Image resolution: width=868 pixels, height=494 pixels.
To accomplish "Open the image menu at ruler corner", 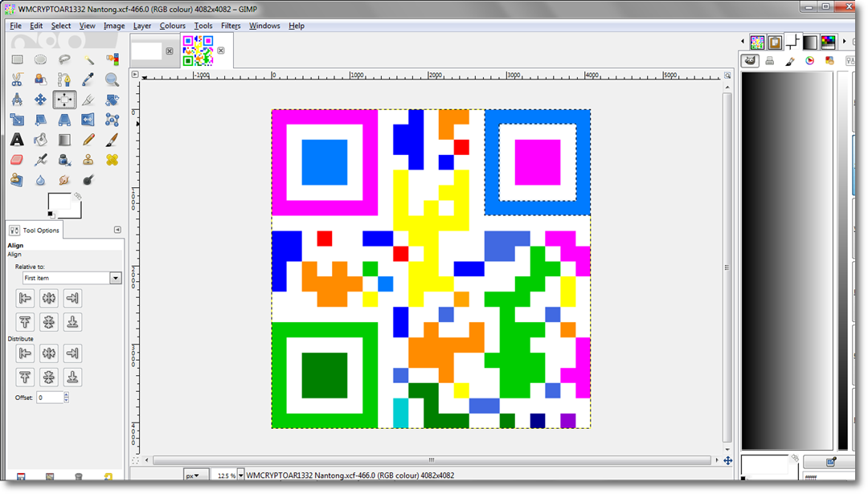I will click(x=135, y=74).
